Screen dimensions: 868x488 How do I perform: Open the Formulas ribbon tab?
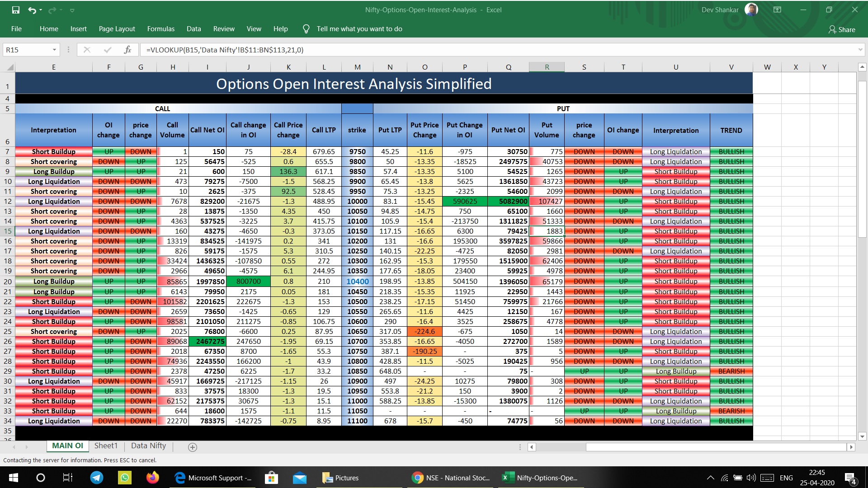tap(160, 29)
